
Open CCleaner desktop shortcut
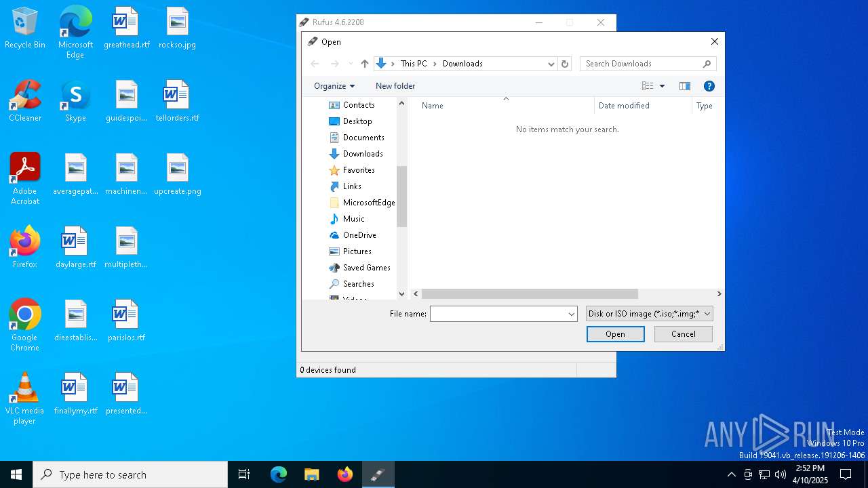click(24, 102)
